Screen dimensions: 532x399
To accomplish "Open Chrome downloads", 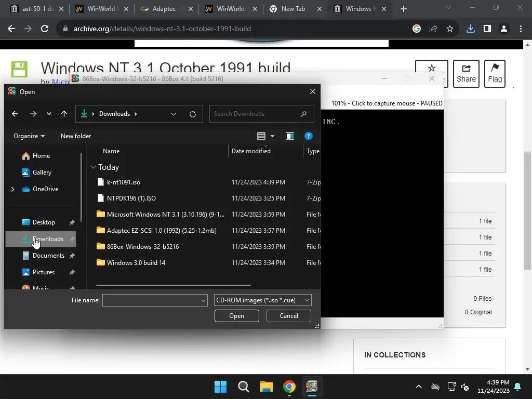I will 471,29.
